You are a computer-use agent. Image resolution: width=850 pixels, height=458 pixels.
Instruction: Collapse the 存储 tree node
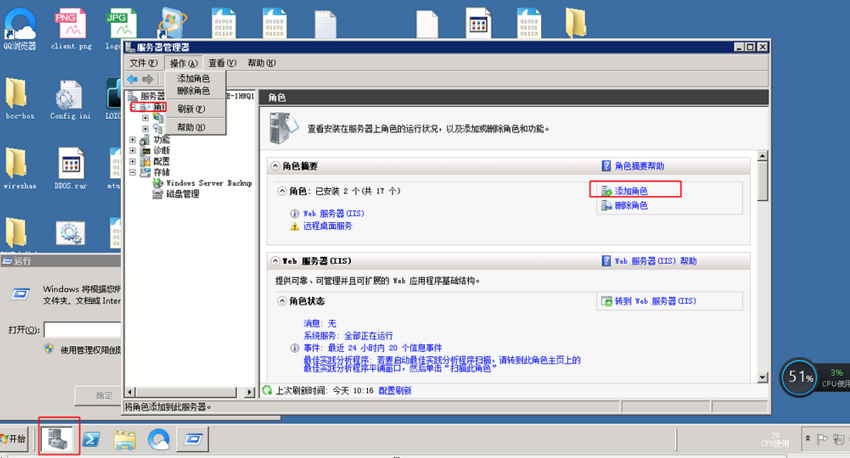(x=132, y=172)
